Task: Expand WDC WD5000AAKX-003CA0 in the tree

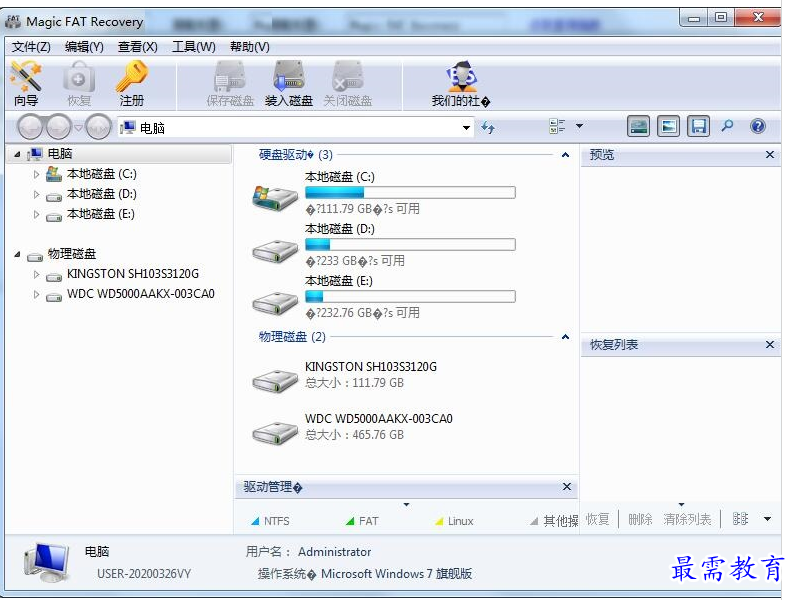Action: click(36, 294)
